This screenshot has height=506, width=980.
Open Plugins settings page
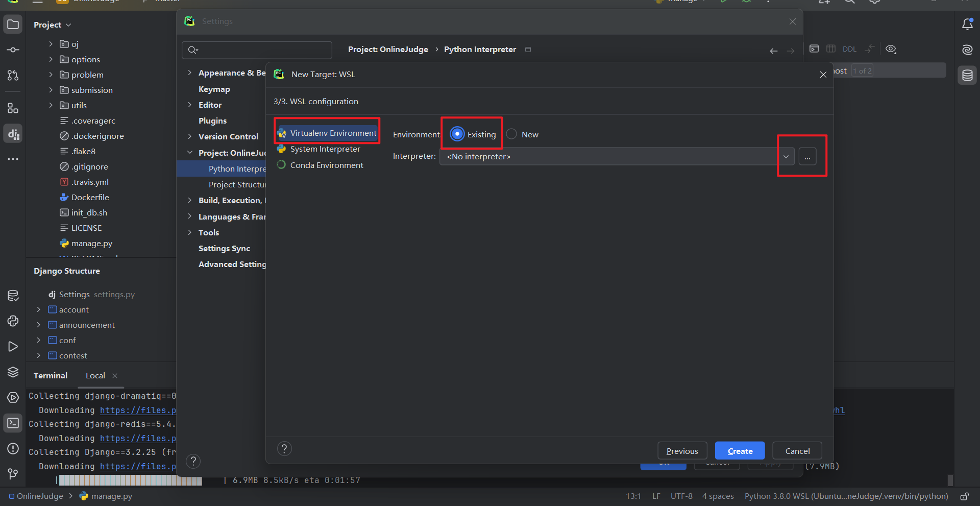click(212, 121)
